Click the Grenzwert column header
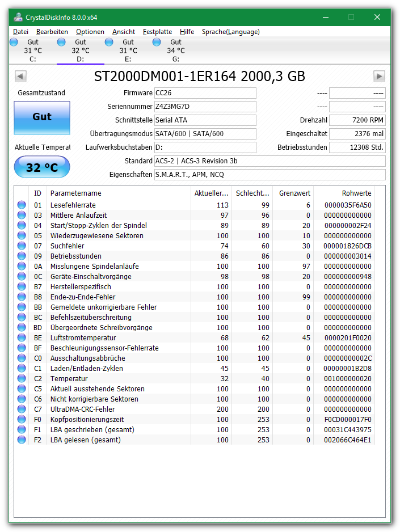Image resolution: width=400 pixels, height=532 pixels. click(x=293, y=193)
